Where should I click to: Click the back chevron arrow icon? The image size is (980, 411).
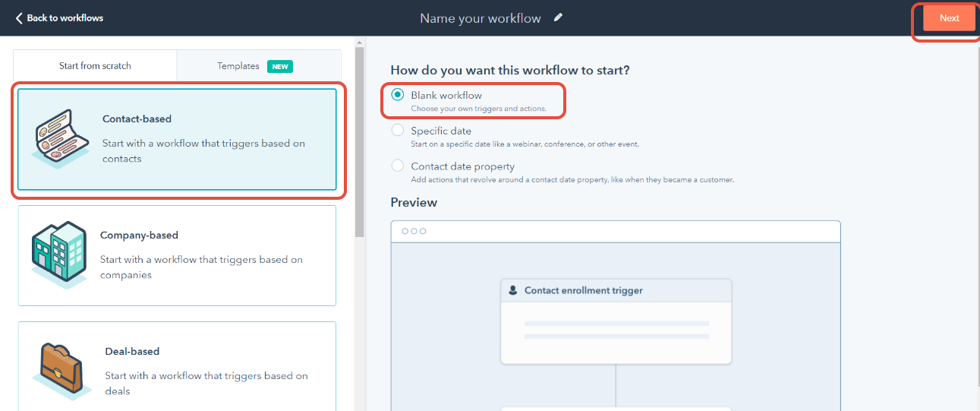[19, 17]
